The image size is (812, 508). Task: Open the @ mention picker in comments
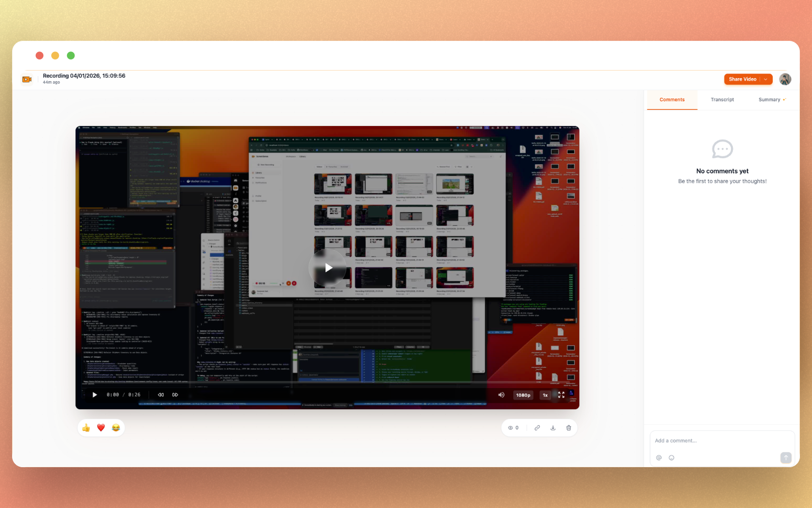[x=659, y=458]
